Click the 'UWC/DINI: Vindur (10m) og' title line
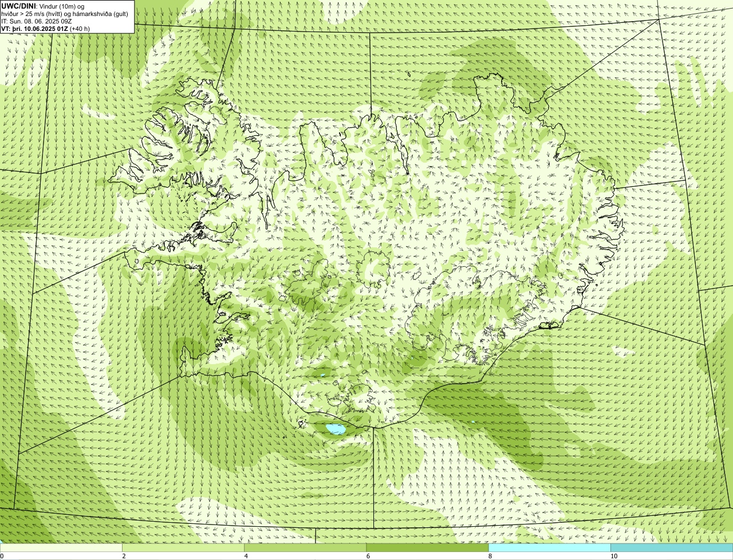The height and width of the screenshot is (560, 733). click(43, 6)
